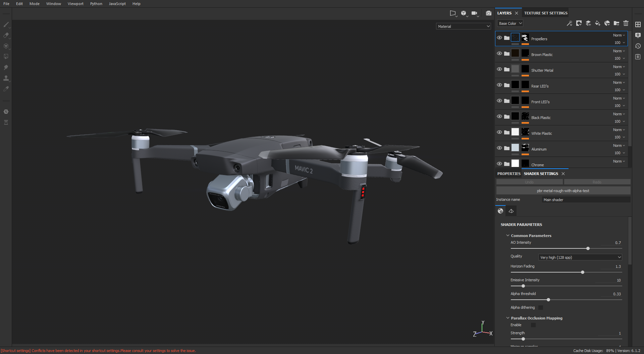Viewport: 644px width, 354px height.
Task: Add a new paint layer
Action: (588, 23)
